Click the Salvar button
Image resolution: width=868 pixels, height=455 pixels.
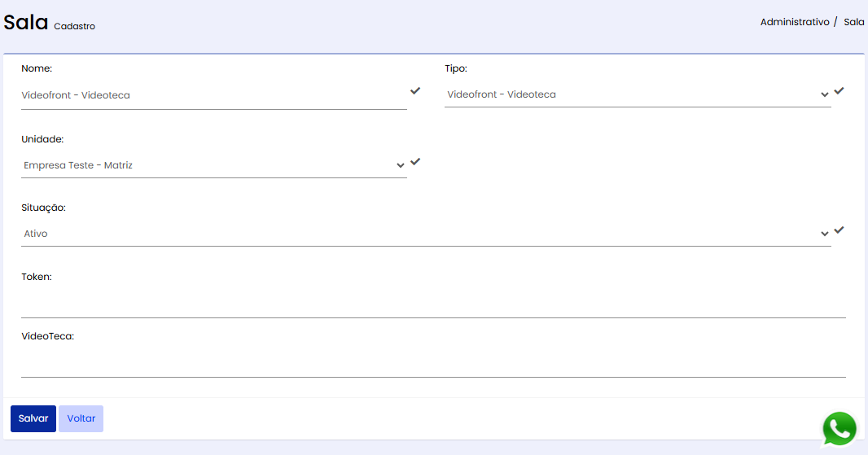(33, 418)
